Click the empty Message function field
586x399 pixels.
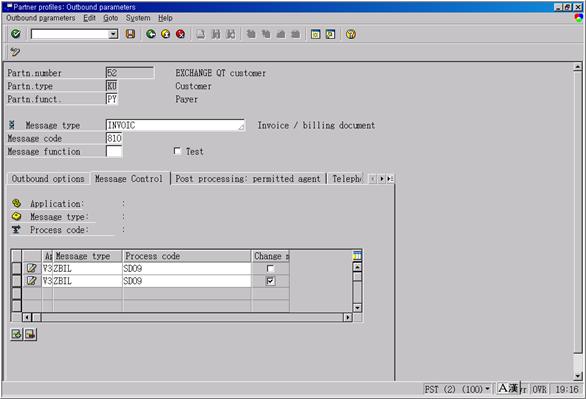[114, 151]
